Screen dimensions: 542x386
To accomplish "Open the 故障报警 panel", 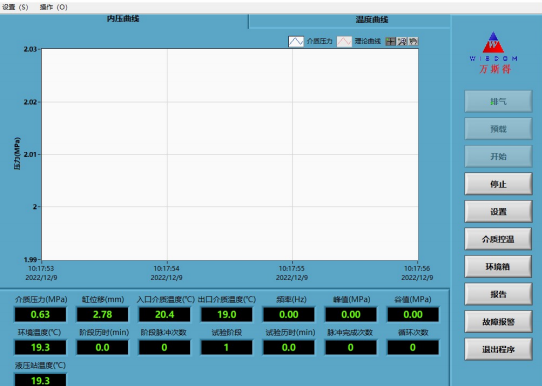I will click(498, 322).
